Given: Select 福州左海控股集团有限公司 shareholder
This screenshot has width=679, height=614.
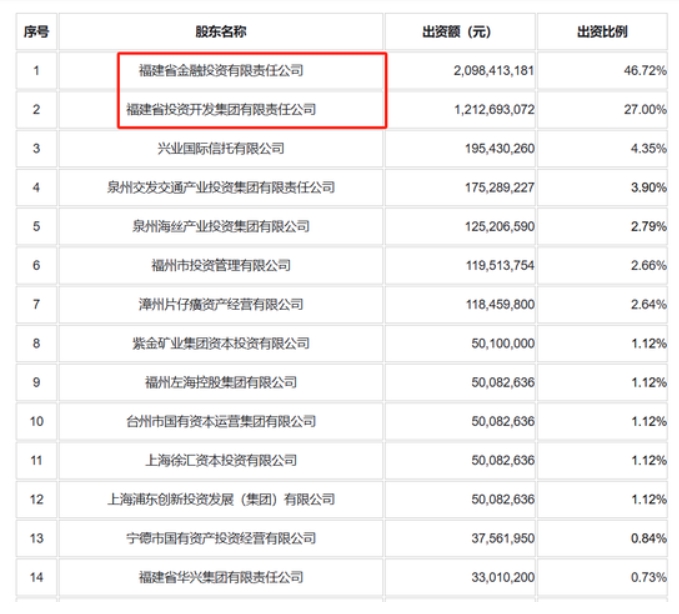Looking at the screenshot, I should tap(221, 382).
